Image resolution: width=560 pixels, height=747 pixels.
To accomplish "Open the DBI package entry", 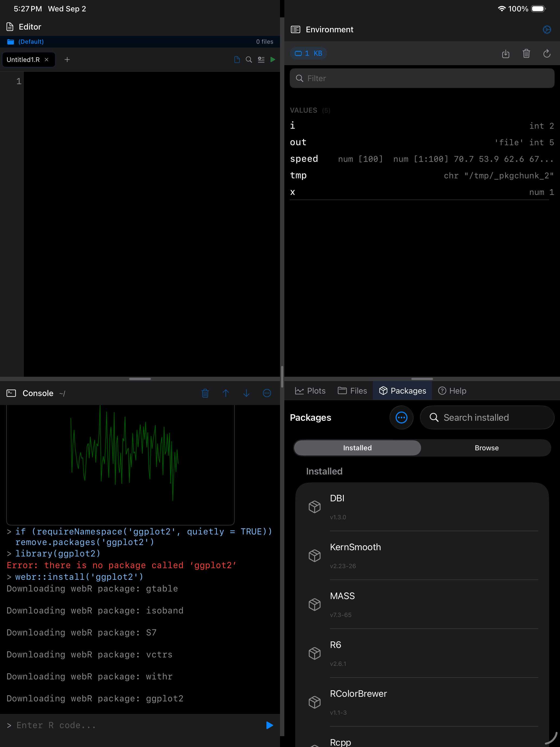I will tap(422, 507).
